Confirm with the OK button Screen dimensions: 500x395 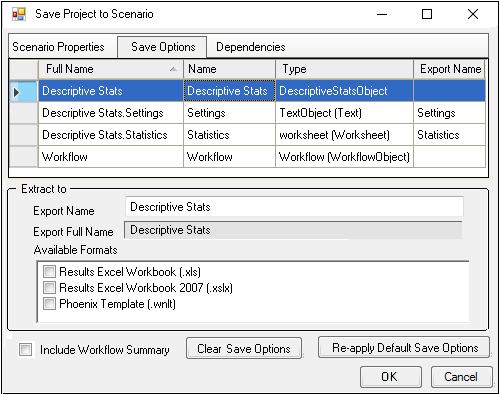pos(391,377)
